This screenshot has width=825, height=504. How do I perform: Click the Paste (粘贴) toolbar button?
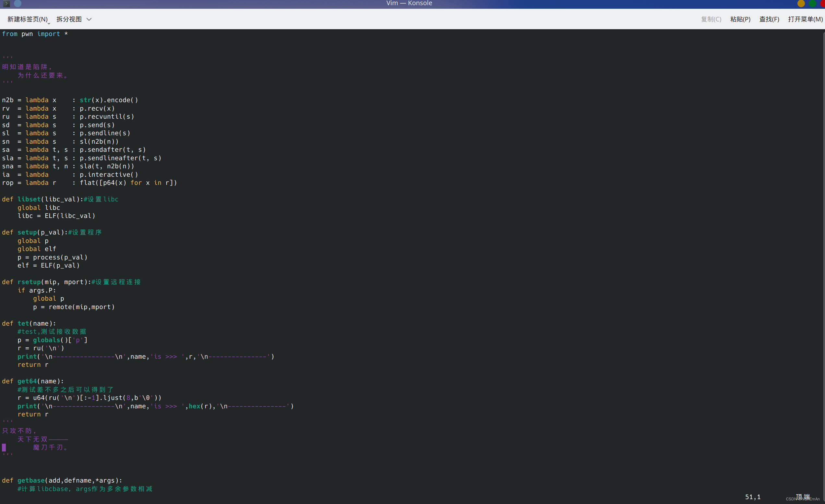pyautogui.click(x=740, y=19)
